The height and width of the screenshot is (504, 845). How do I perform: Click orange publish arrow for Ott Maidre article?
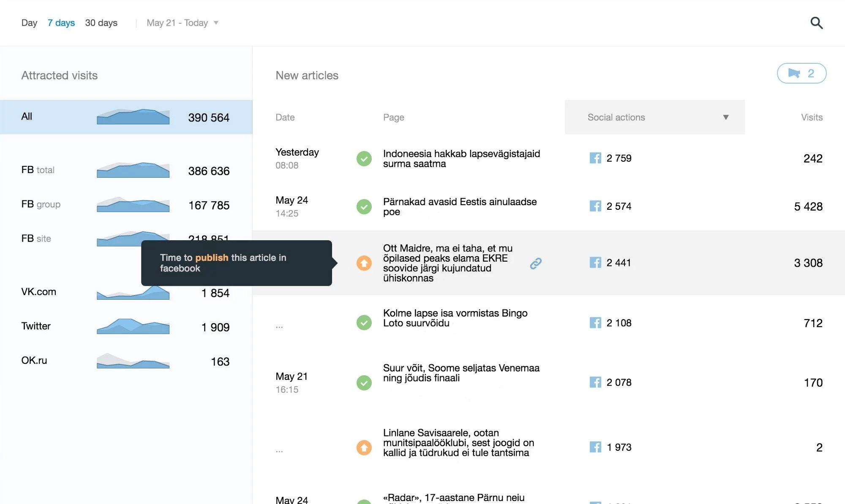click(x=364, y=263)
